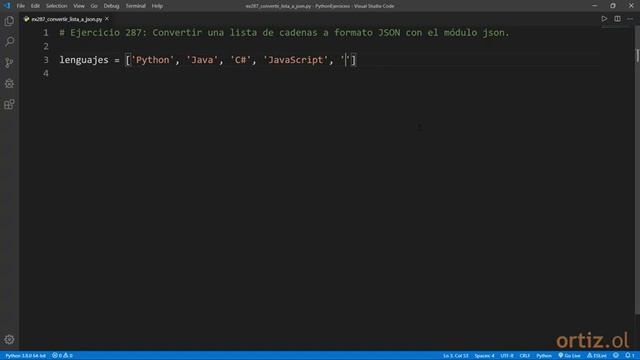
Task: Change indentation via Spaces: 4
Action: pos(484,356)
